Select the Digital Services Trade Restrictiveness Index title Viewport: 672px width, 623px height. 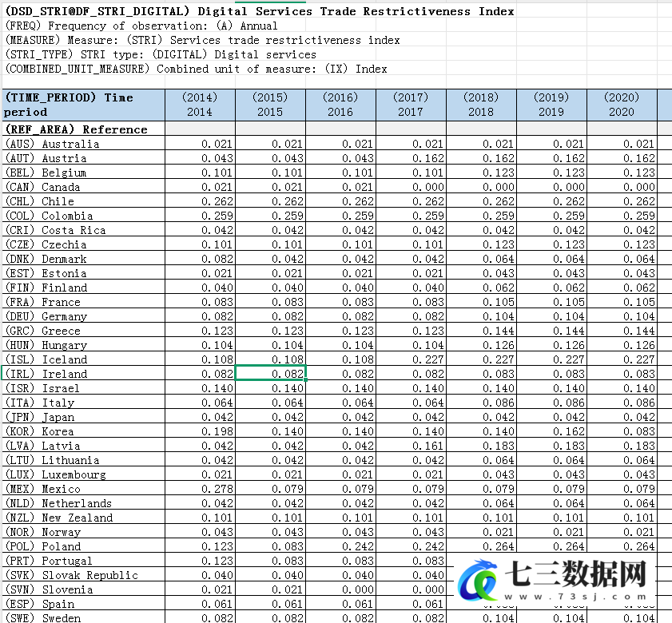pyautogui.click(x=260, y=11)
